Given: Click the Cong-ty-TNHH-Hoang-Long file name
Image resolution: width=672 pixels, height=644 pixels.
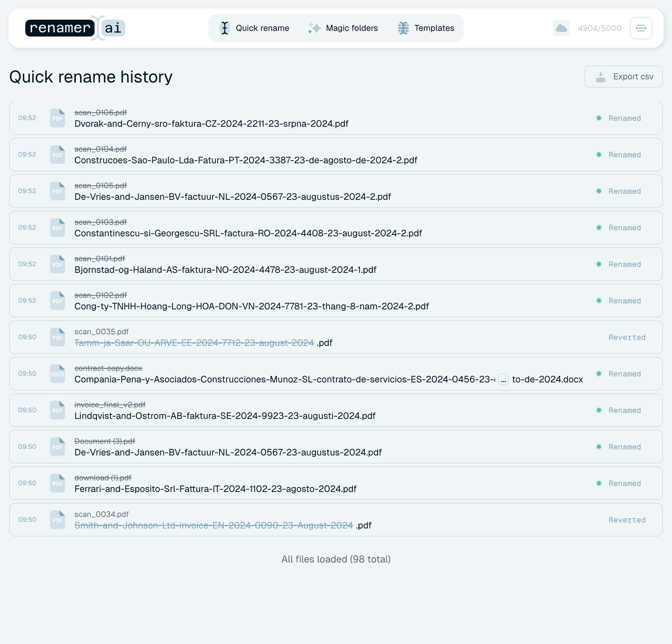Looking at the screenshot, I should coord(251,306).
